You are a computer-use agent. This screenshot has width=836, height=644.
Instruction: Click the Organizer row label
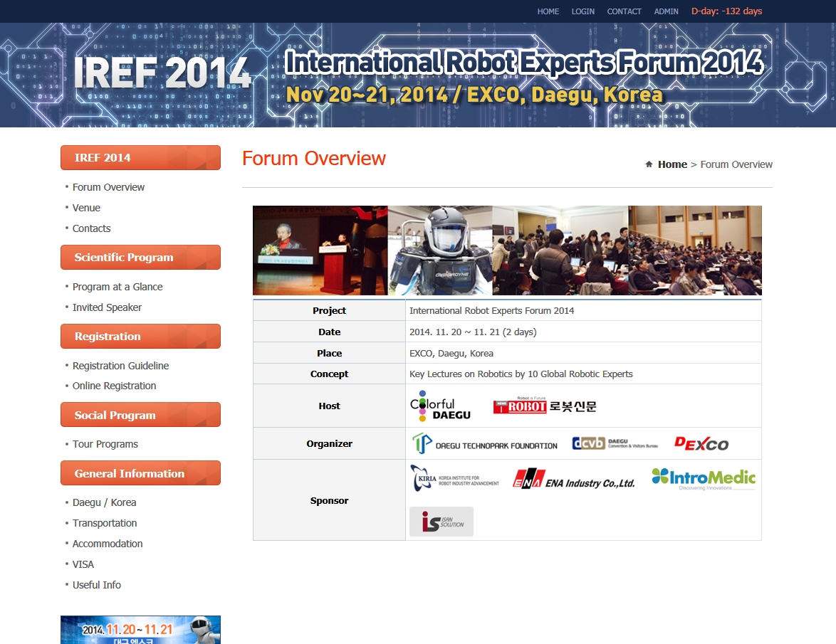click(330, 444)
